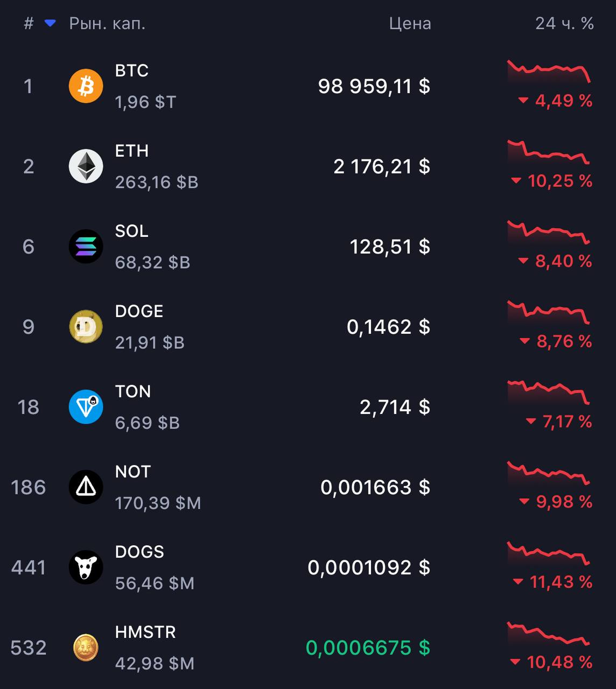Open the Bitcoin coin icon
The image size is (616, 689).
coord(86,86)
